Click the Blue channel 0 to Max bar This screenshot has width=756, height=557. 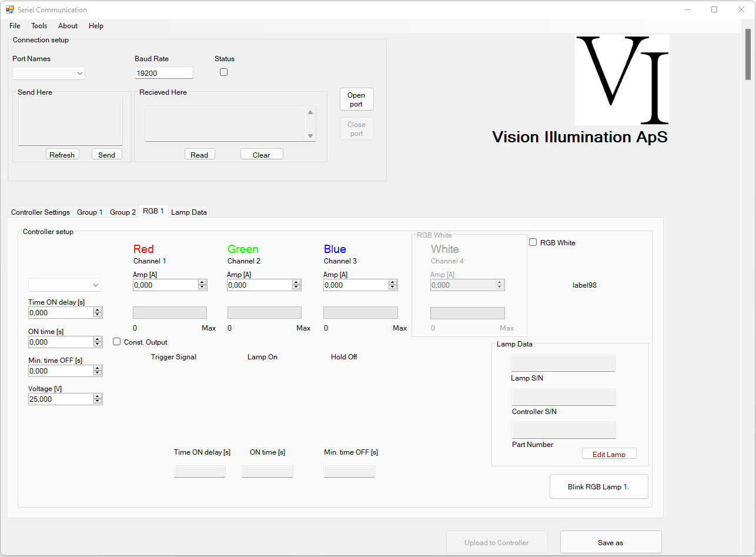point(360,313)
